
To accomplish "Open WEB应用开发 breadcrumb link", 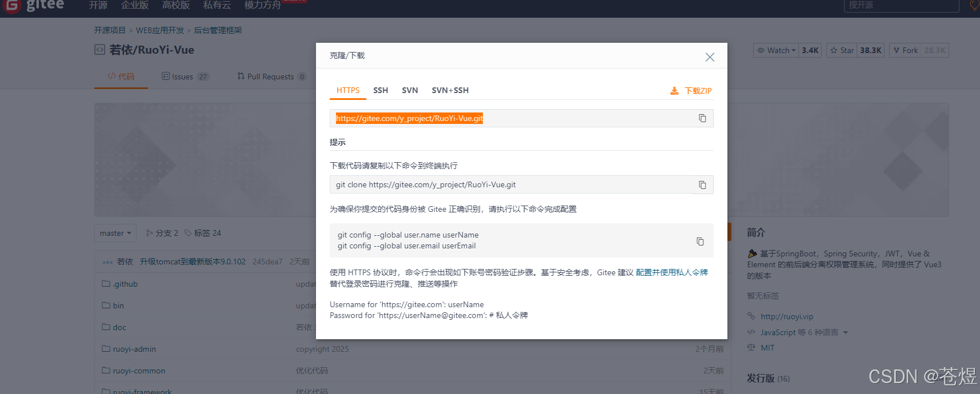I will pos(160,30).
